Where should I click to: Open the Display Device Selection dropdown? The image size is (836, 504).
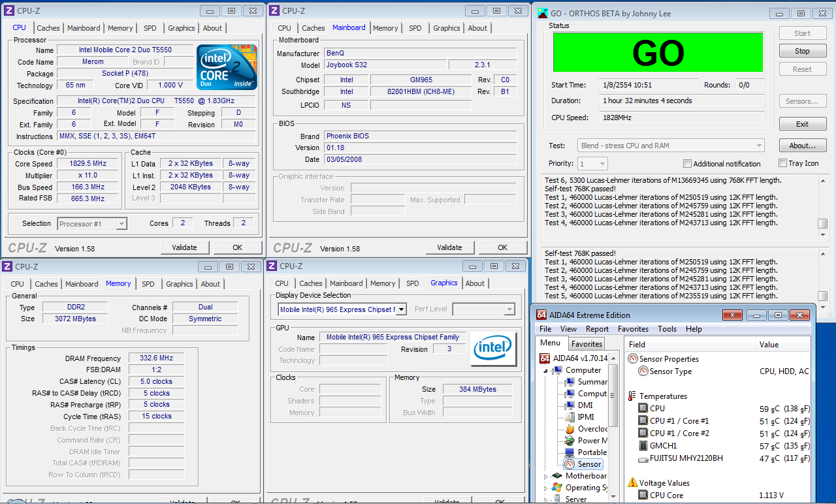click(401, 309)
